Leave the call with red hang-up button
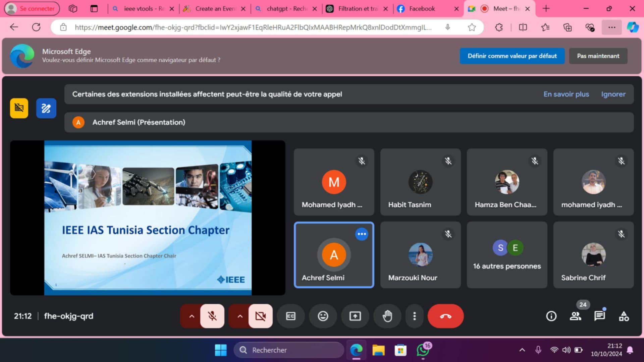Viewport: 644px width, 362px height. click(445, 316)
